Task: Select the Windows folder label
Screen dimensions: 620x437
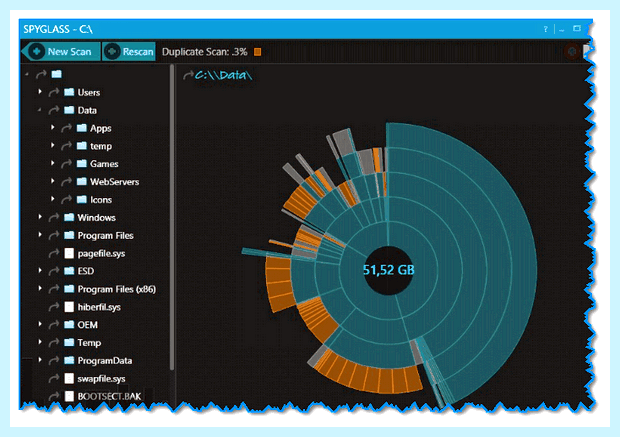Action: [96, 218]
